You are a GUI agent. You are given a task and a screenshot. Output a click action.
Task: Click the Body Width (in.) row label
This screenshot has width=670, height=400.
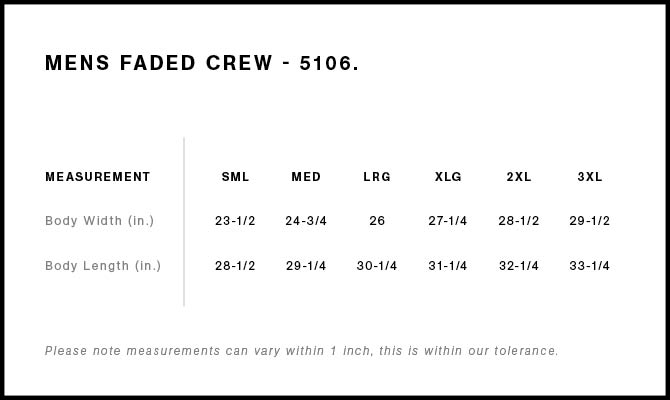(x=100, y=221)
